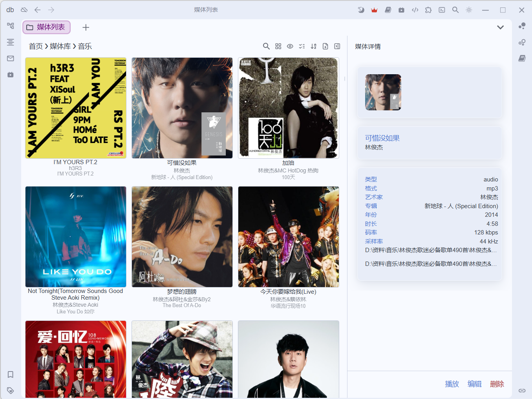This screenshot has width=532, height=399.
Task: Click the mail icon in left sidebar
Action: tap(11, 59)
